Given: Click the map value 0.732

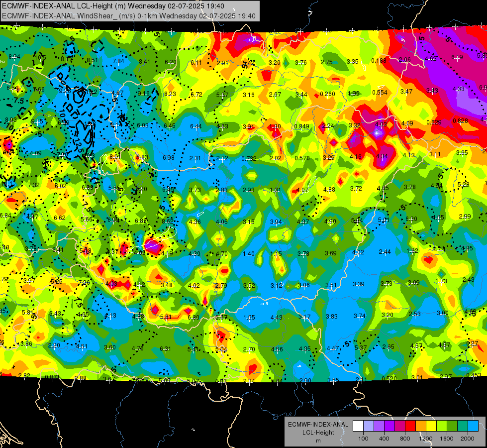Looking at the screenshot, I should 249,159.
